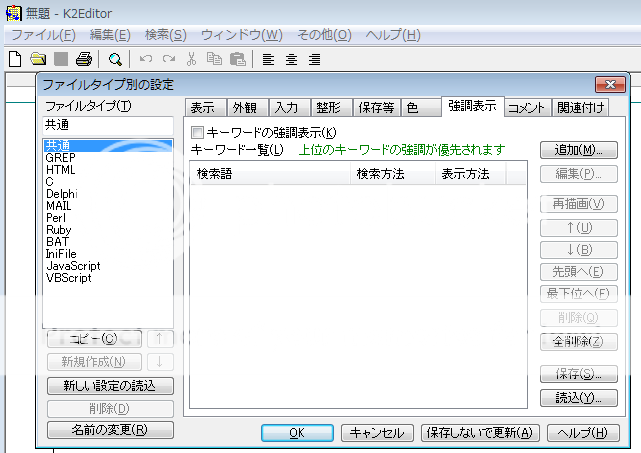Screen dimensions: 641x453
Task: Click the New file toolbar icon
Action: [15, 59]
